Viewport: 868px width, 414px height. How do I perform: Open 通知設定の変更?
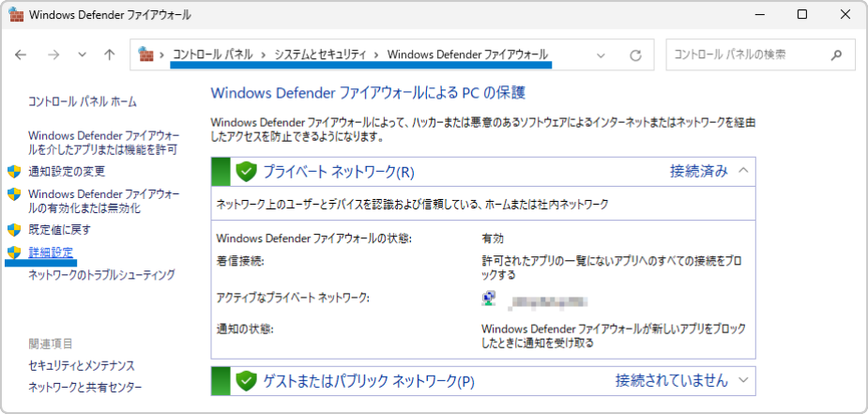click(67, 172)
